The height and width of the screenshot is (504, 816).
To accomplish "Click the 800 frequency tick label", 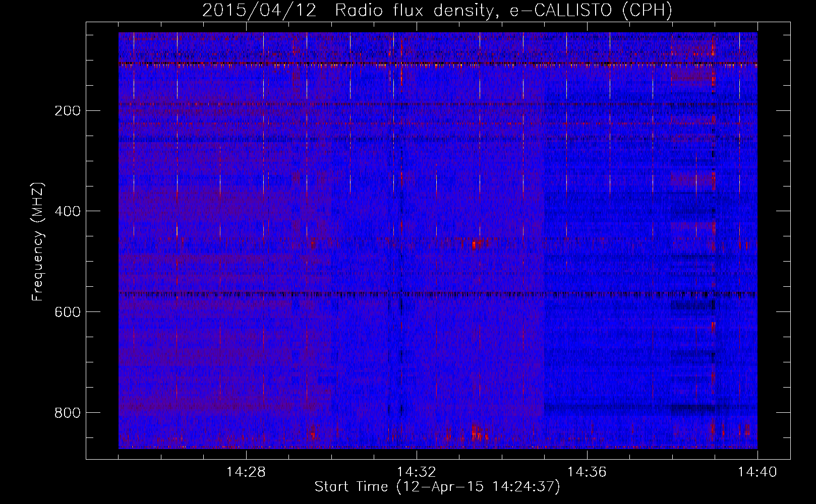I will click(x=68, y=413).
